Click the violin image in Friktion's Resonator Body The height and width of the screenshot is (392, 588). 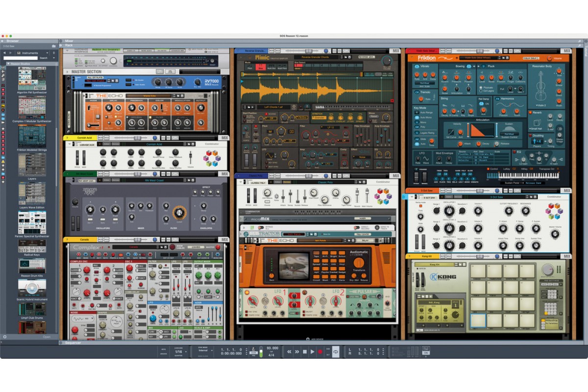(x=541, y=86)
